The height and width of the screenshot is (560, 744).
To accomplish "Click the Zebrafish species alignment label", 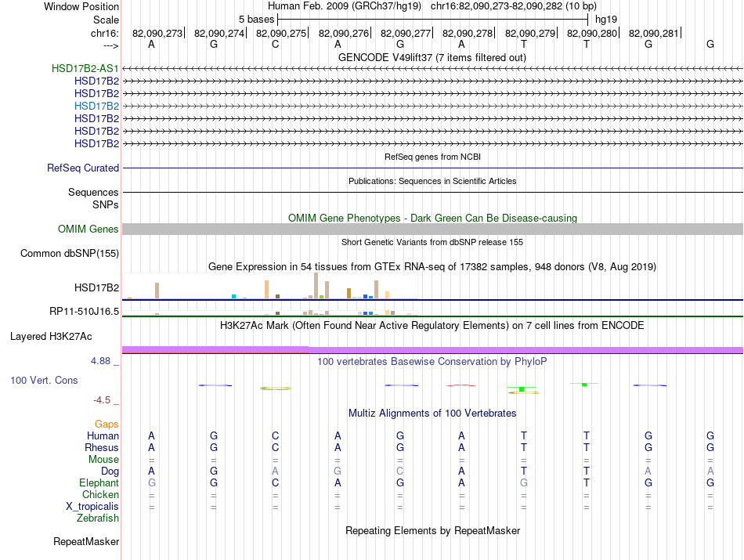I will tap(98, 518).
